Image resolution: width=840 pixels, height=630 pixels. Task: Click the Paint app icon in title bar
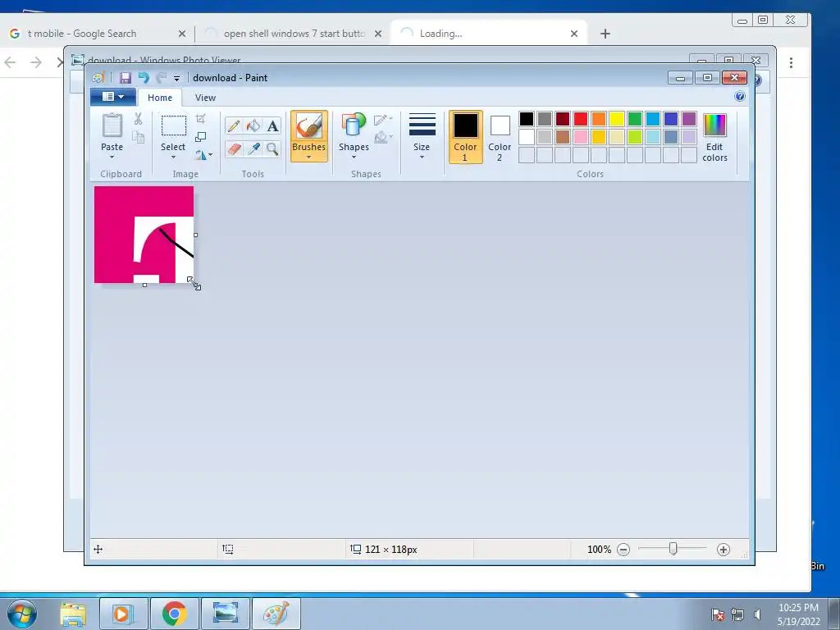tap(98, 78)
